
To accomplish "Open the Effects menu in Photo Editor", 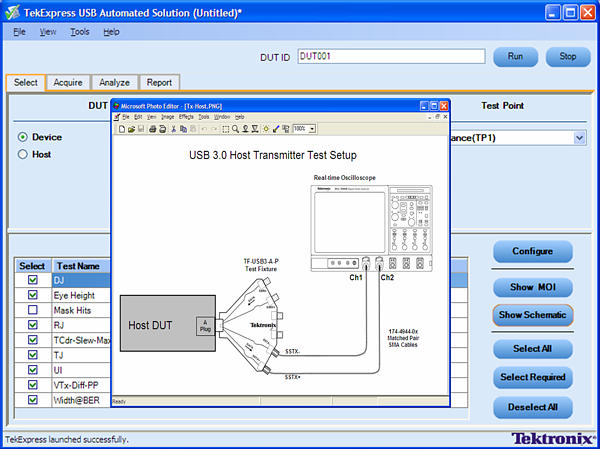I will pos(186,117).
